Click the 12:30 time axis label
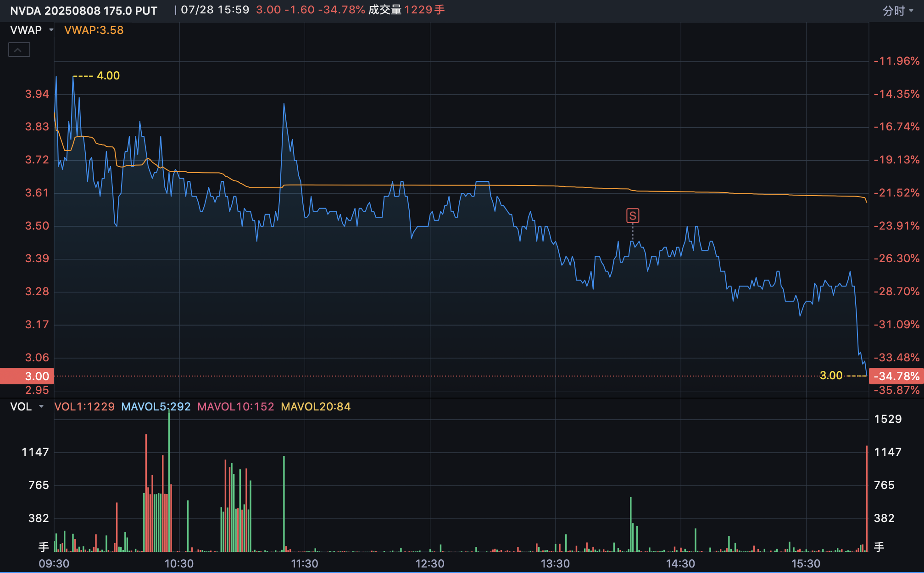Image resolution: width=924 pixels, height=573 pixels. [x=429, y=563]
